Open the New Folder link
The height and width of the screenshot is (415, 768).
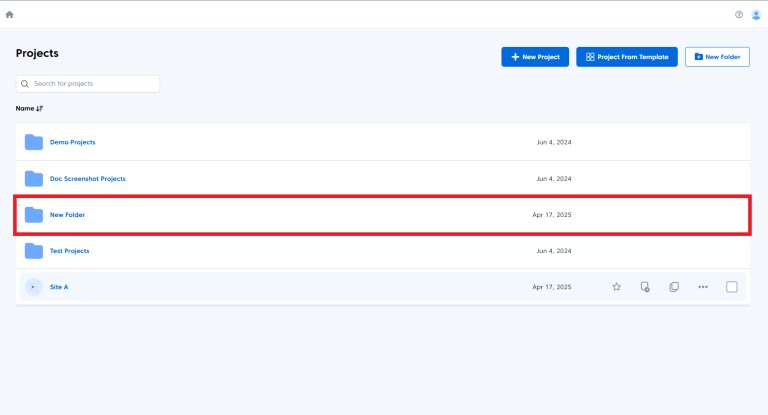coord(67,215)
